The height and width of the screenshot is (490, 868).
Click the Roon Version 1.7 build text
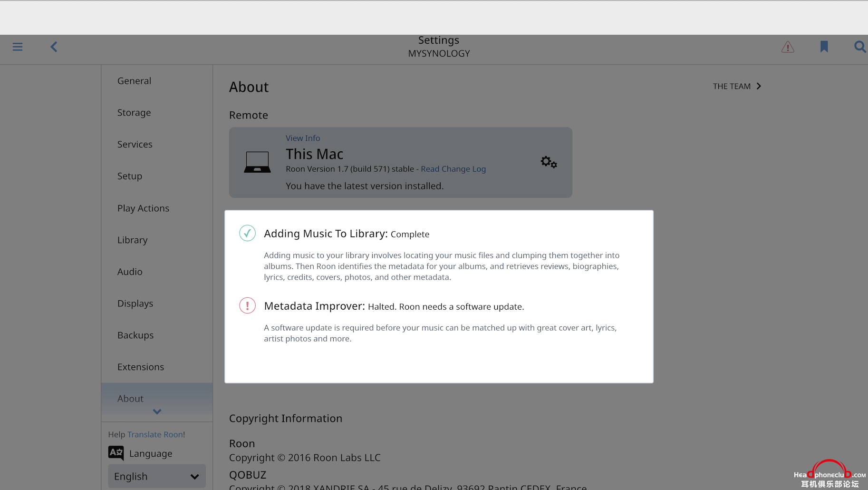point(350,169)
